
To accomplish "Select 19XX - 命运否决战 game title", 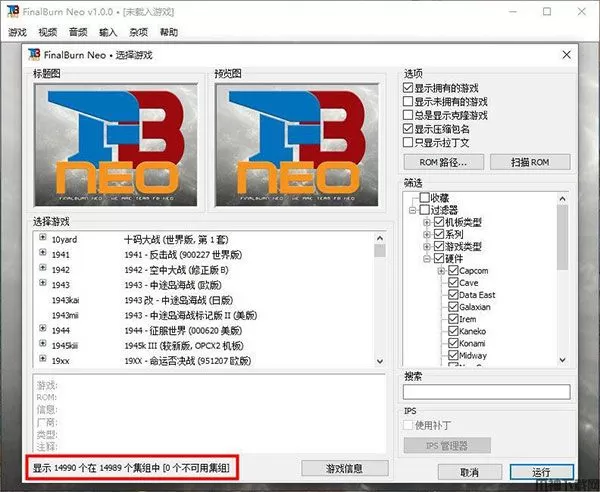I will pyautogui.click(x=188, y=361).
